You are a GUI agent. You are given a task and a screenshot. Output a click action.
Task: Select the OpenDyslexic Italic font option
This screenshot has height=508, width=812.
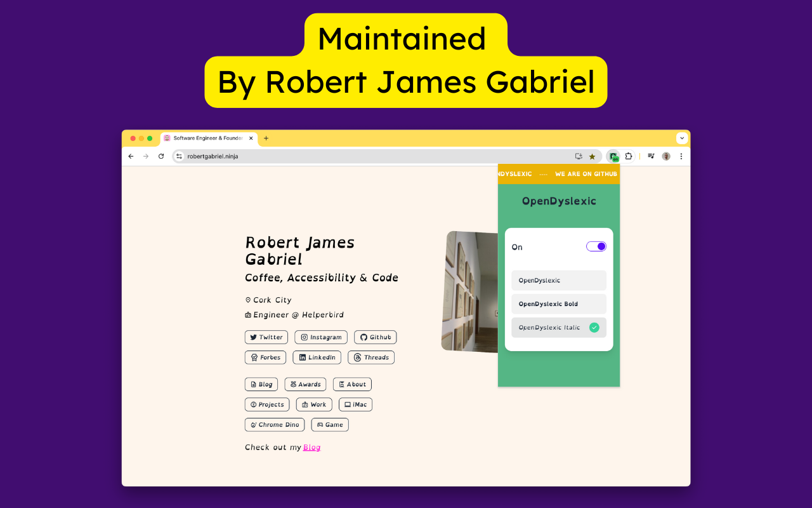click(558, 328)
